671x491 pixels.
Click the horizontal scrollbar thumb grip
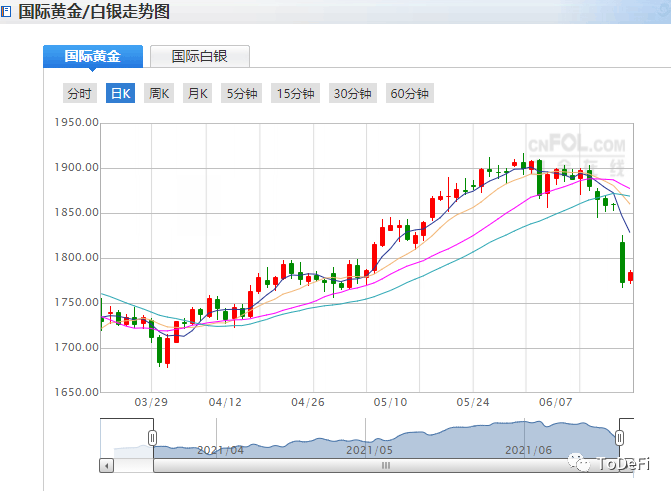pos(386,465)
